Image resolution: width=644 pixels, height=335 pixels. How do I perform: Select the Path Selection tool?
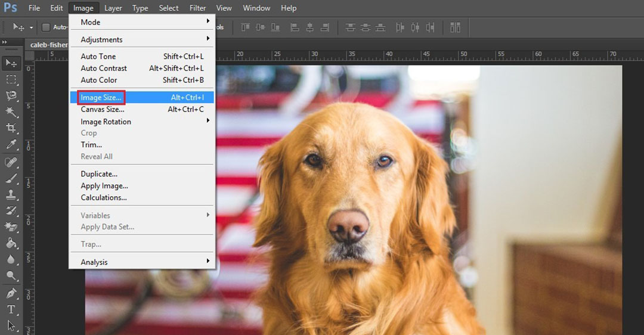coord(11,326)
